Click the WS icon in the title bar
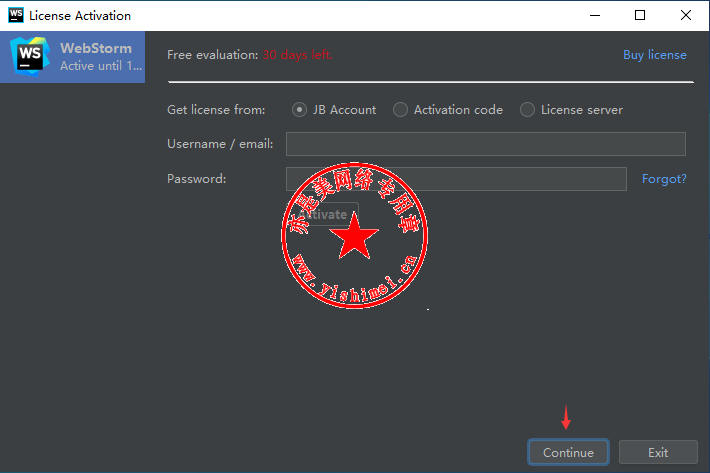This screenshot has height=473, width=710. (15, 15)
